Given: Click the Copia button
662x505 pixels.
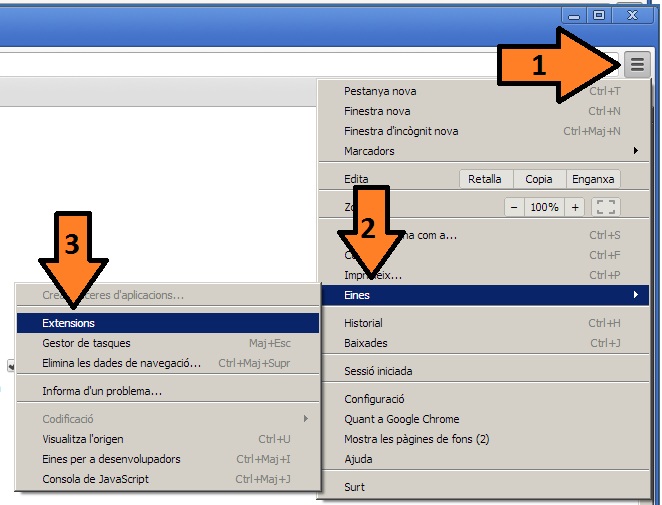Looking at the screenshot, I should coord(539,179).
